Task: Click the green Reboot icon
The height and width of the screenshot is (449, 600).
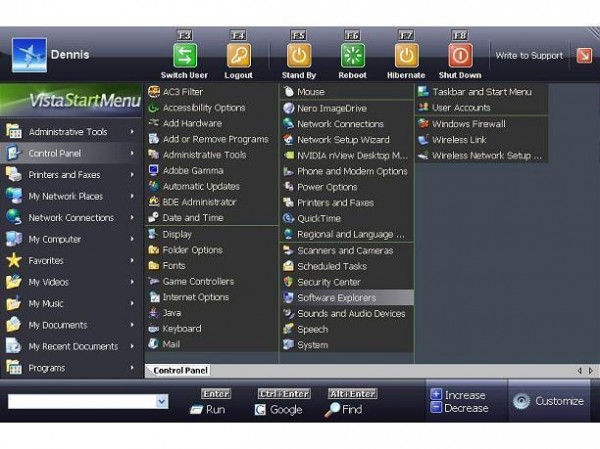Action: 352,56
